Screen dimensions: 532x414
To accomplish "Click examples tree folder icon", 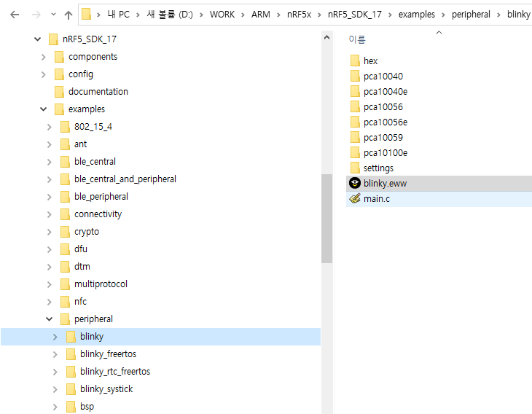I will click(59, 109).
